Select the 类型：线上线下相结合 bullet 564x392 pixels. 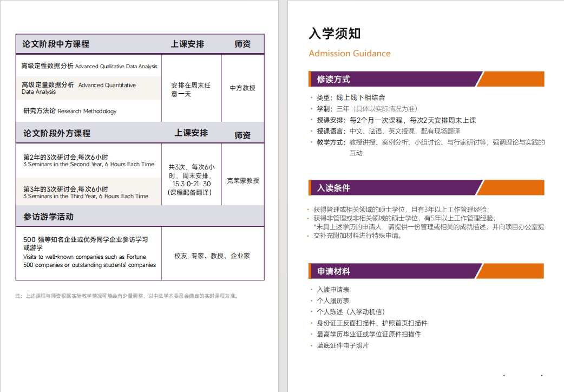pyautogui.click(x=351, y=97)
